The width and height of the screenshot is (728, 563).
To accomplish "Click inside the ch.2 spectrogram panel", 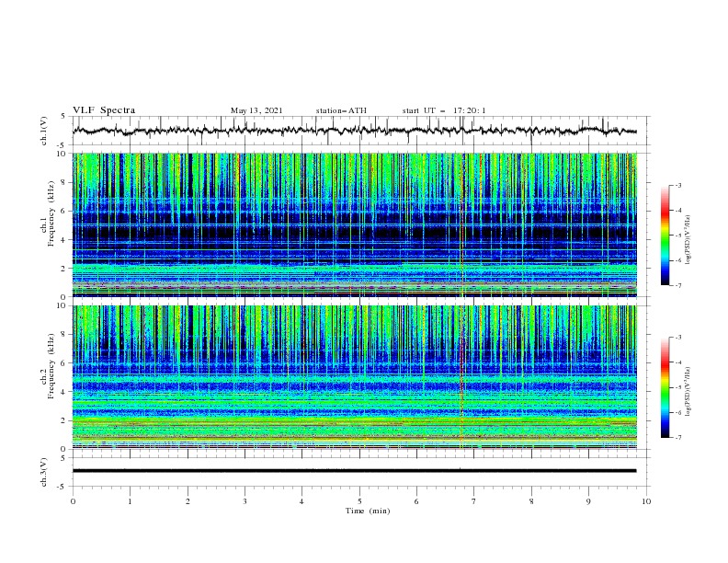I will tap(354, 377).
